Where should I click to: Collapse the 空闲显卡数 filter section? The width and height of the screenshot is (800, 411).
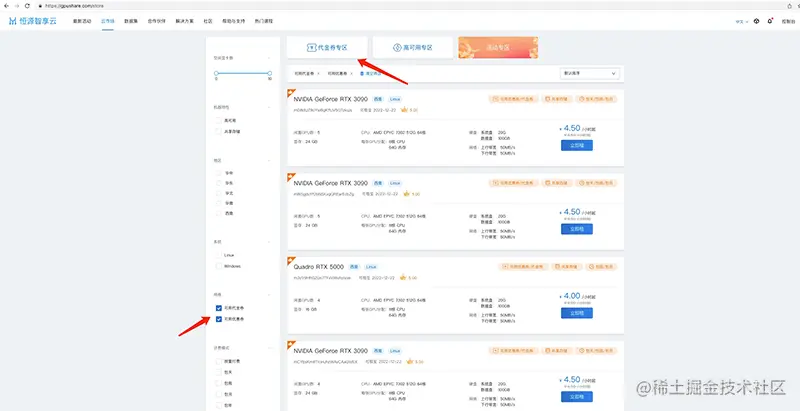[x=269, y=58]
